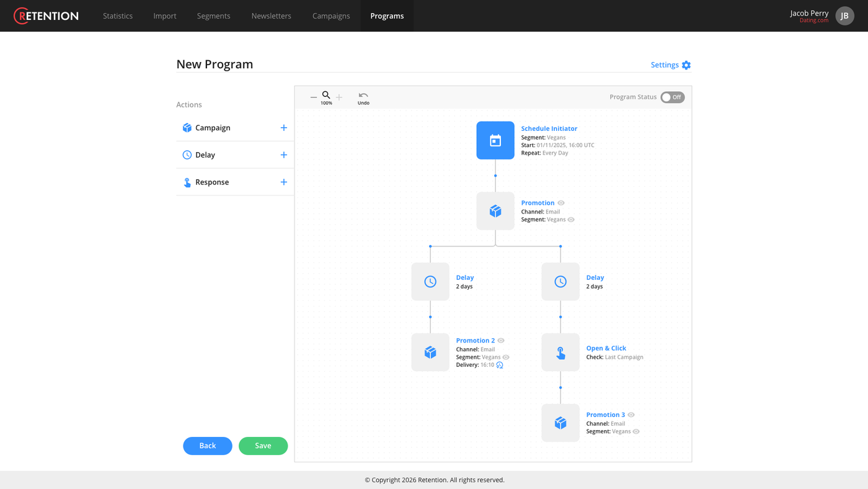Screen dimensions: 868x489
Task: Select the Delay node above Promotion 2
Action: click(430, 282)
